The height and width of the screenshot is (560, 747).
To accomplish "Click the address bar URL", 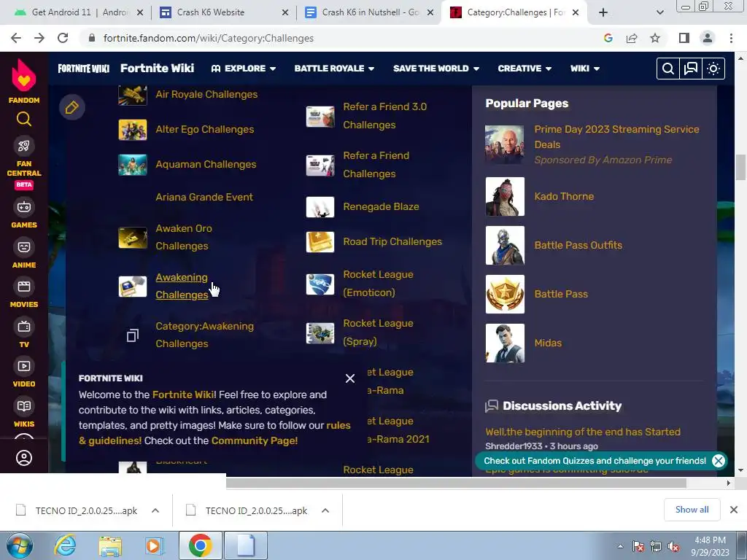I will click(x=208, y=38).
